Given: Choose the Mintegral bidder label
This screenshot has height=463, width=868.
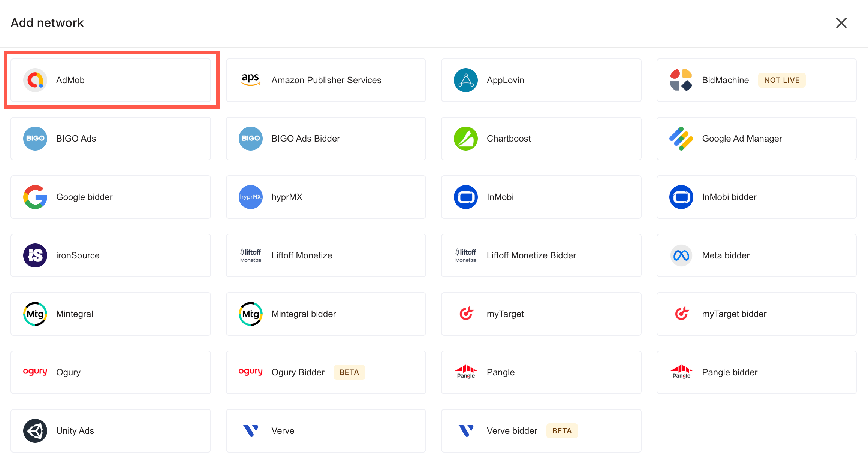Looking at the screenshot, I should (304, 314).
